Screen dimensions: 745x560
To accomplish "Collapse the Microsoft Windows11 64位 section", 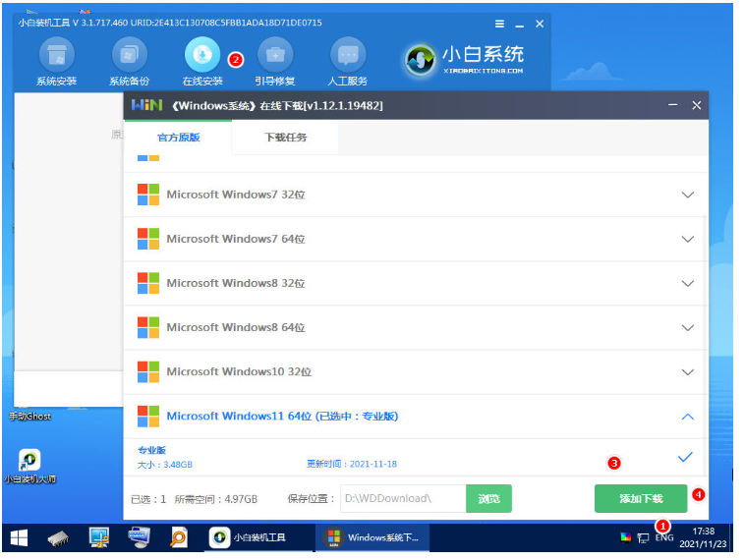I will click(x=688, y=417).
